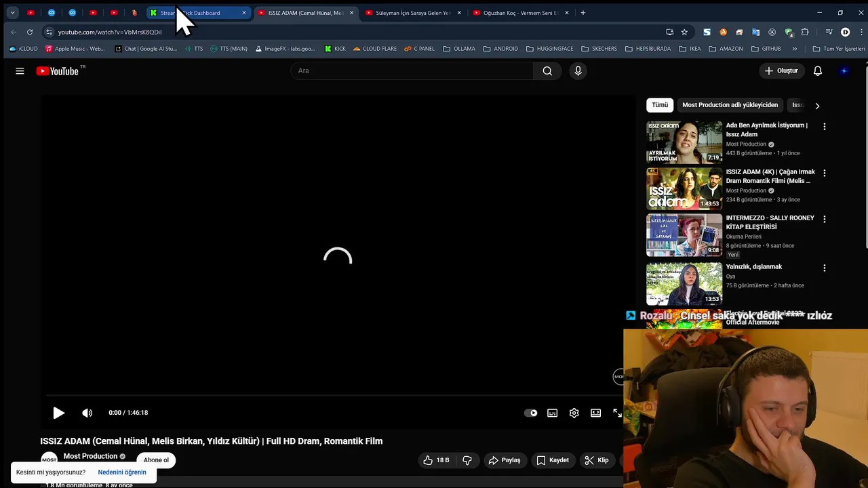The width and height of the screenshot is (868, 488).
Task: Switch to Süleyman İçin Saraya Gelen tab
Action: pos(413,13)
